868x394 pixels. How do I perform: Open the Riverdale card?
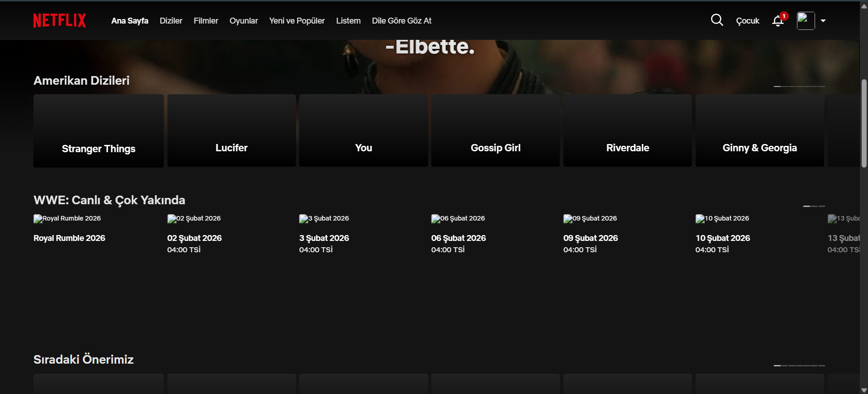(x=628, y=130)
